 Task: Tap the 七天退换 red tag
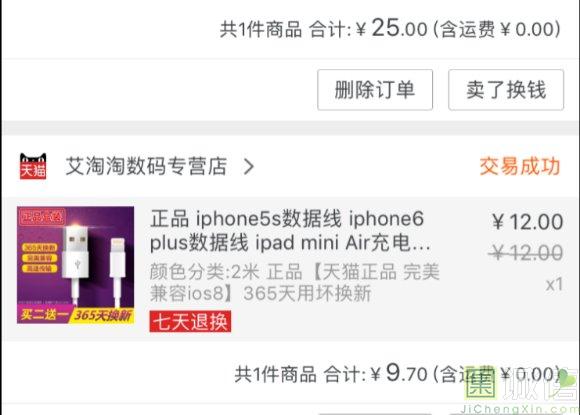pos(190,321)
